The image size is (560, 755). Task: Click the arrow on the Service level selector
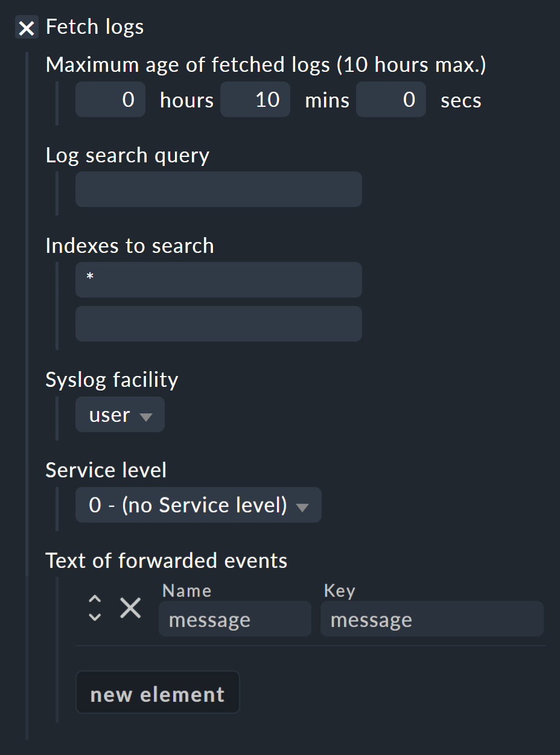[x=303, y=507]
